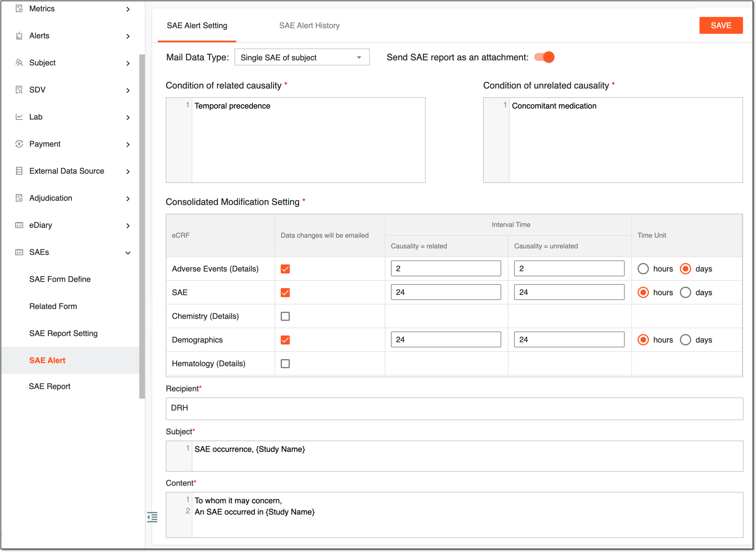Click the Content template editor
Viewport: 756px width, 552px height.
click(454, 515)
